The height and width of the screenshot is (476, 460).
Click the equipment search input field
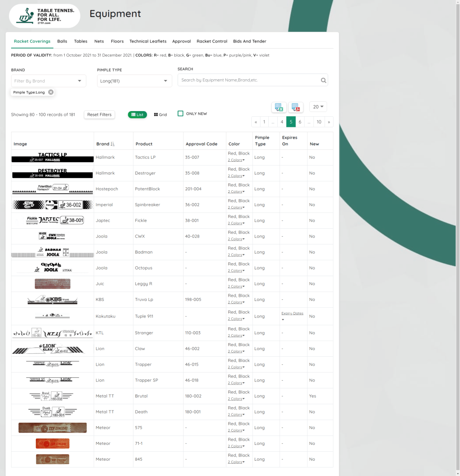tap(249, 80)
